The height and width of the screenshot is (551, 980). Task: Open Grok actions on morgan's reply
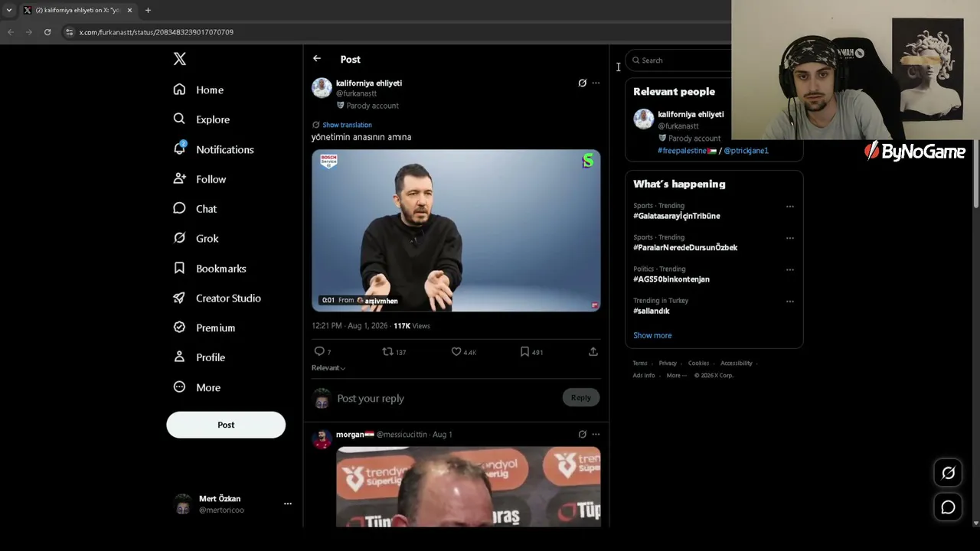[582, 434]
